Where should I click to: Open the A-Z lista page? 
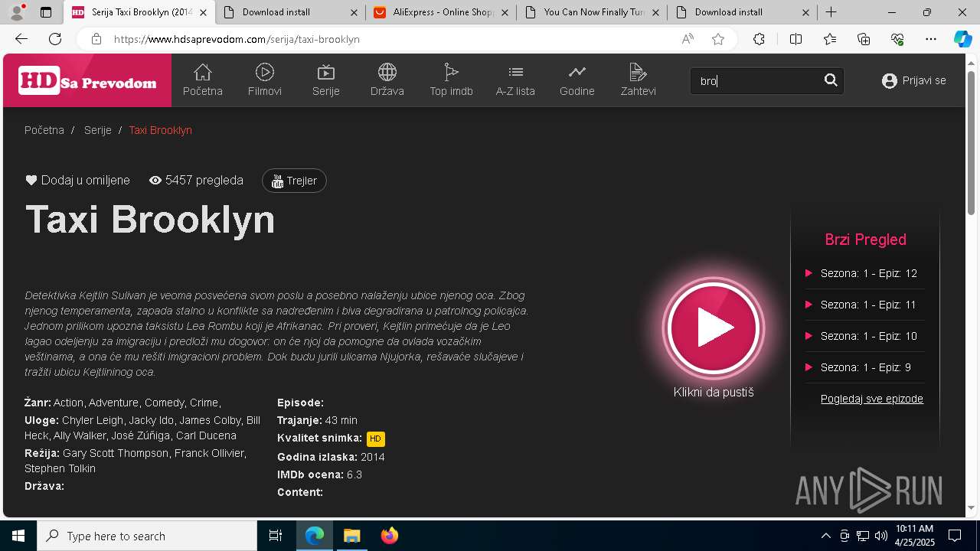(x=515, y=80)
